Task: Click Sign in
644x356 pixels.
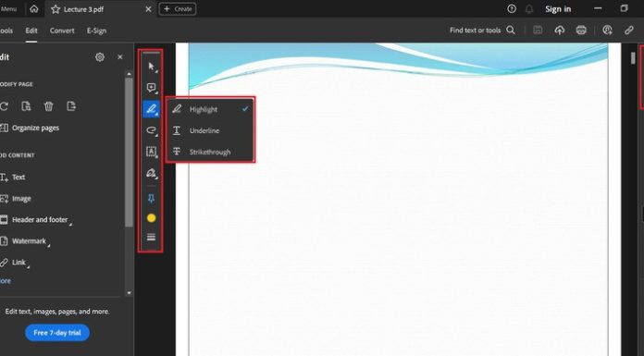Action: click(558, 9)
